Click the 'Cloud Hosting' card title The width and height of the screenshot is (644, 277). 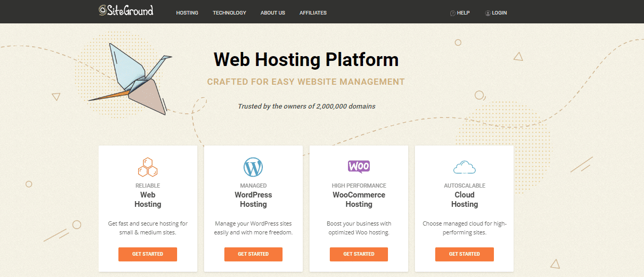(x=464, y=200)
